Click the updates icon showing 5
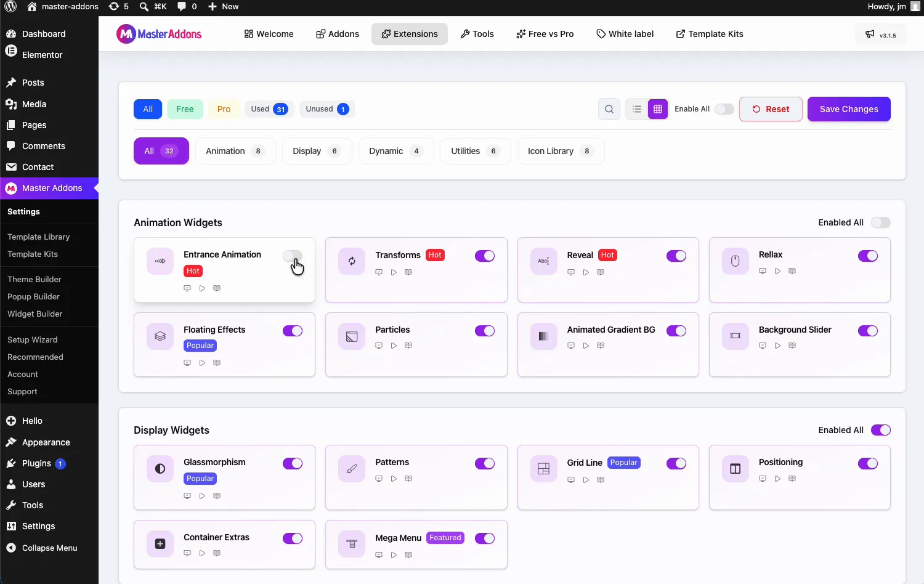The height and width of the screenshot is (584, 924). coord(118,7)
